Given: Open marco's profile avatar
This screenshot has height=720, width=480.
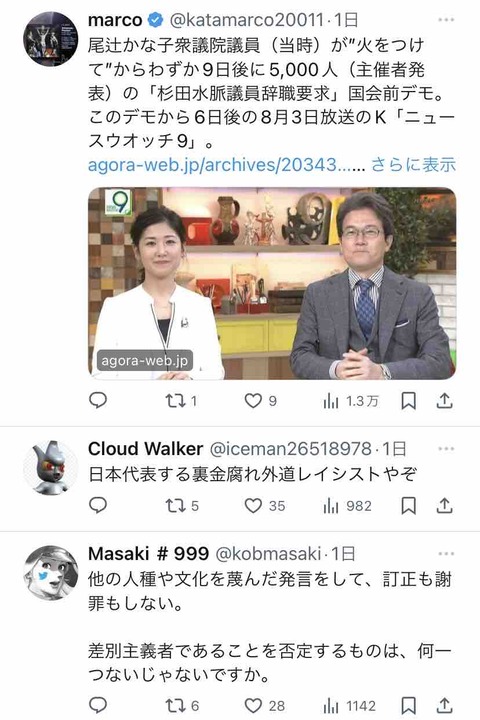Looking at the screenshot, I should pyautogui.click(x=51, y=39).
